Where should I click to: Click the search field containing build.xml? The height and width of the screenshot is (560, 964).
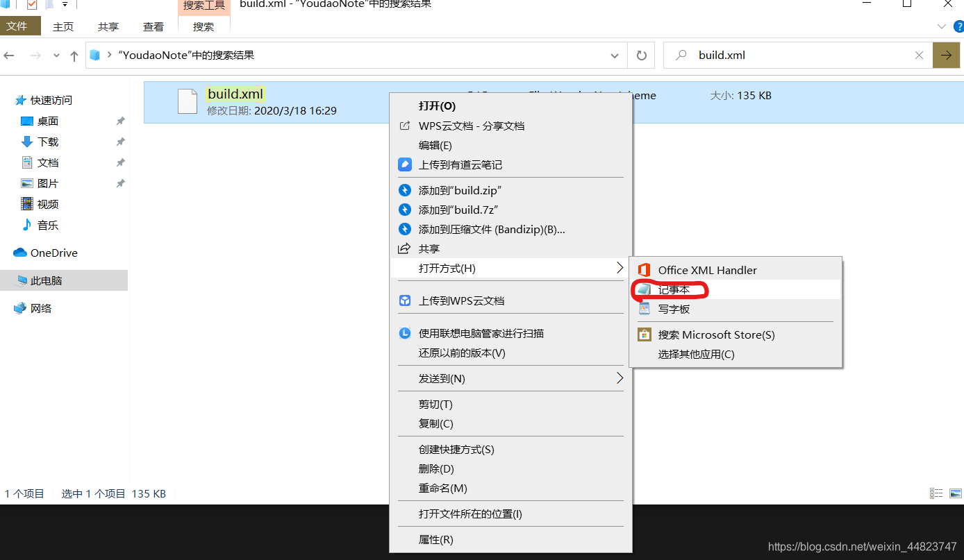(799, 56)
